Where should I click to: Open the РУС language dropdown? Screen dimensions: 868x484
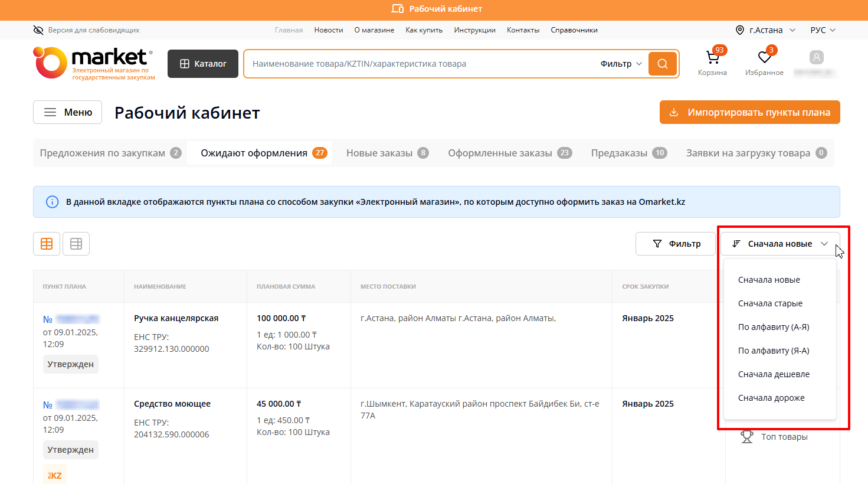[x=823, y=30]
